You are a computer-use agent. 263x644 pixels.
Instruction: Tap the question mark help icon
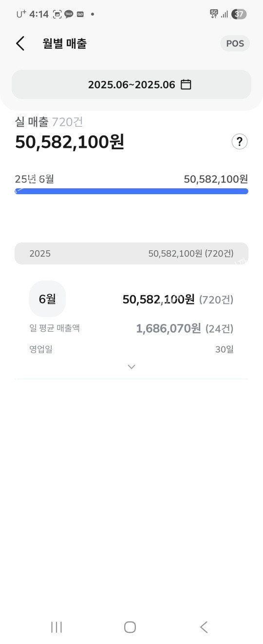239,142
